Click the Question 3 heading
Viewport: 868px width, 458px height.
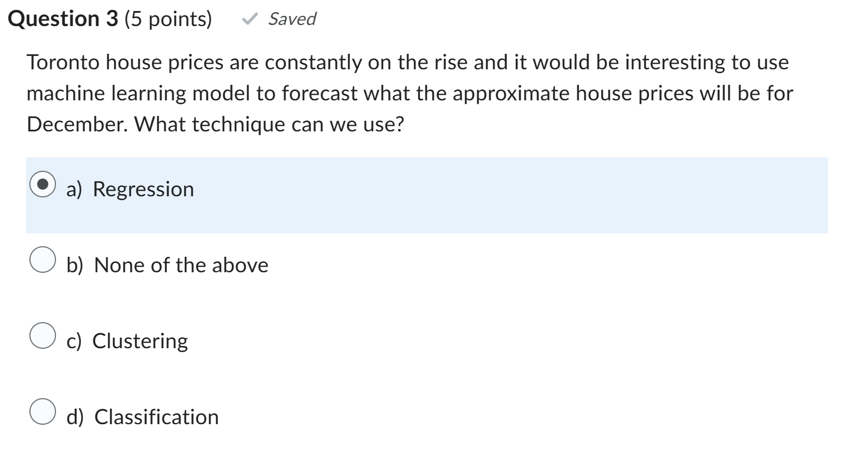[63, 18]
